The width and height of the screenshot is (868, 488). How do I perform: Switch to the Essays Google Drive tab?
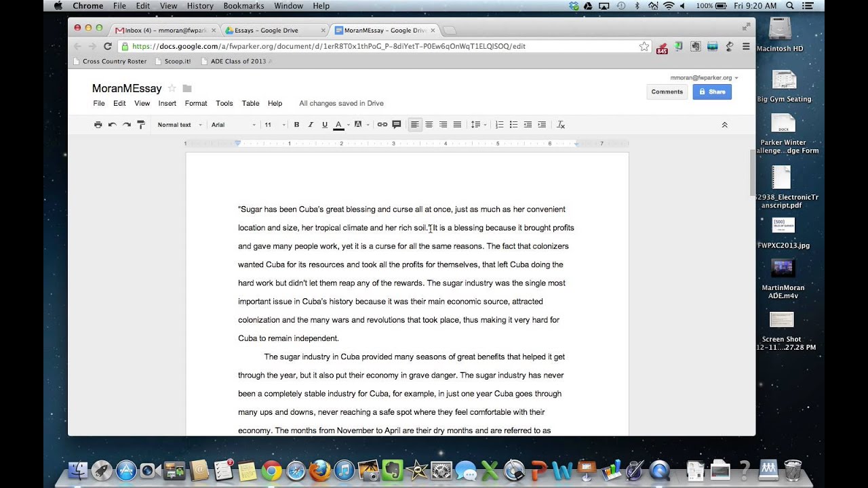(x=274, y=30)
